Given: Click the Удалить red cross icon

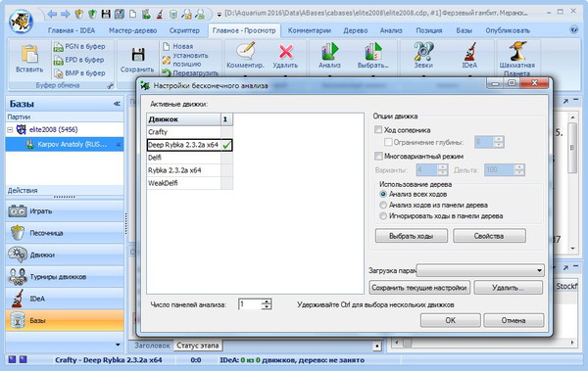Looking at the screenshot, I should pyautogui.click(x=286, y=52).
